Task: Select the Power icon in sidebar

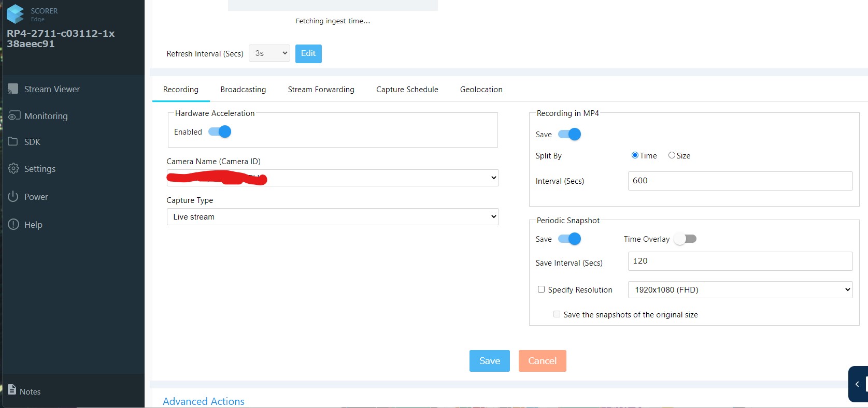Action: tap(13, 197)
